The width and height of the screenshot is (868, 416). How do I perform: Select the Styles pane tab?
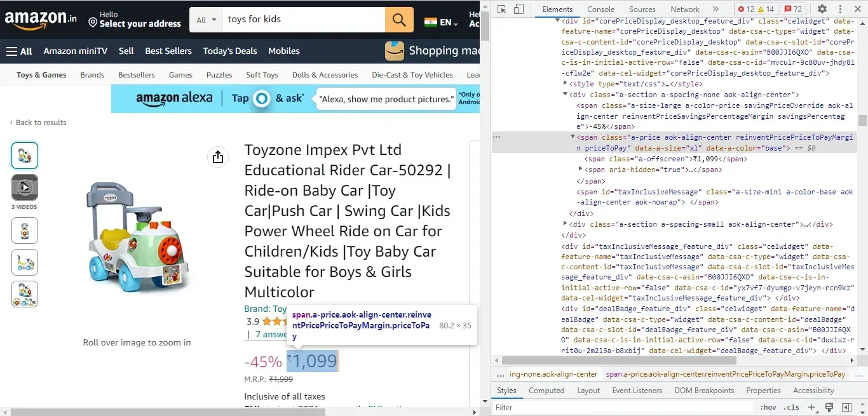click(x=506, y=391)
